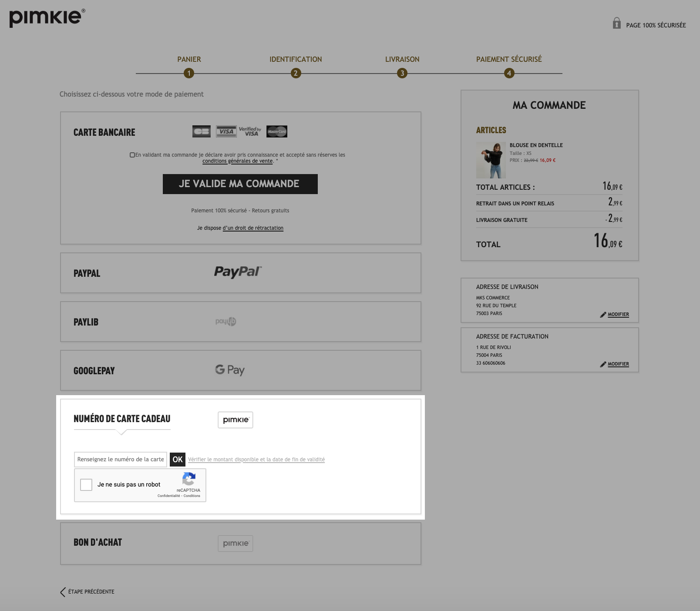Check the "Je ne suis pas un robot" box

(86, 485)
